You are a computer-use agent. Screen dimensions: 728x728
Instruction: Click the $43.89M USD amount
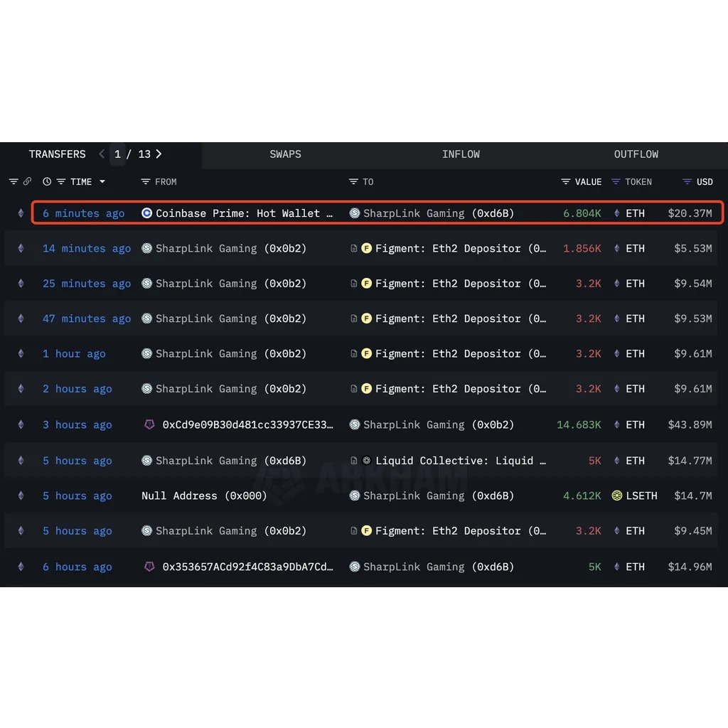coord(690,424)
